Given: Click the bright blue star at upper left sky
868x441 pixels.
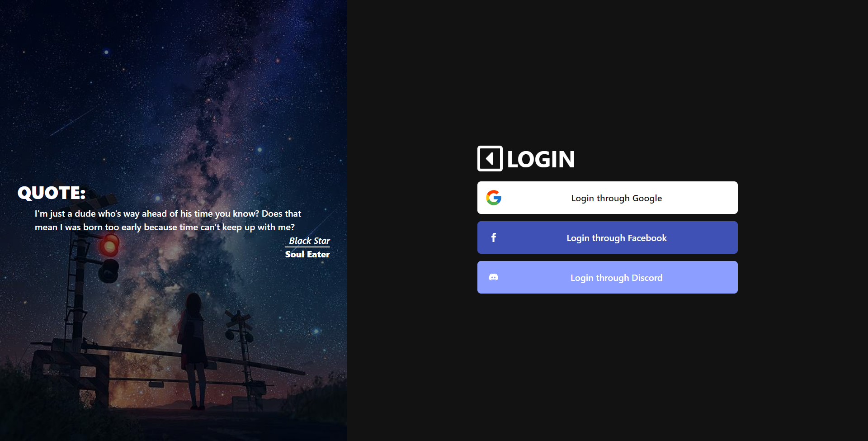Looking at the screenshot, I should click(x=106, y=52).
